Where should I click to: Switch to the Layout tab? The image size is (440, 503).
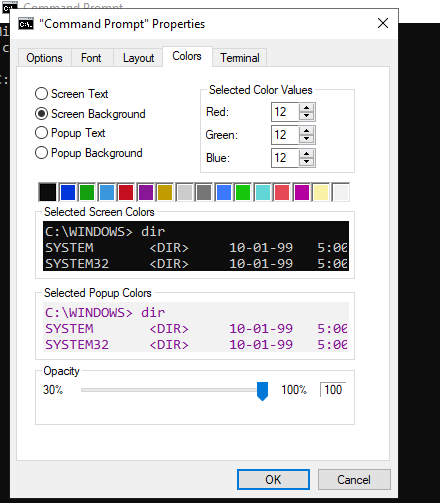tap(138, 58)
